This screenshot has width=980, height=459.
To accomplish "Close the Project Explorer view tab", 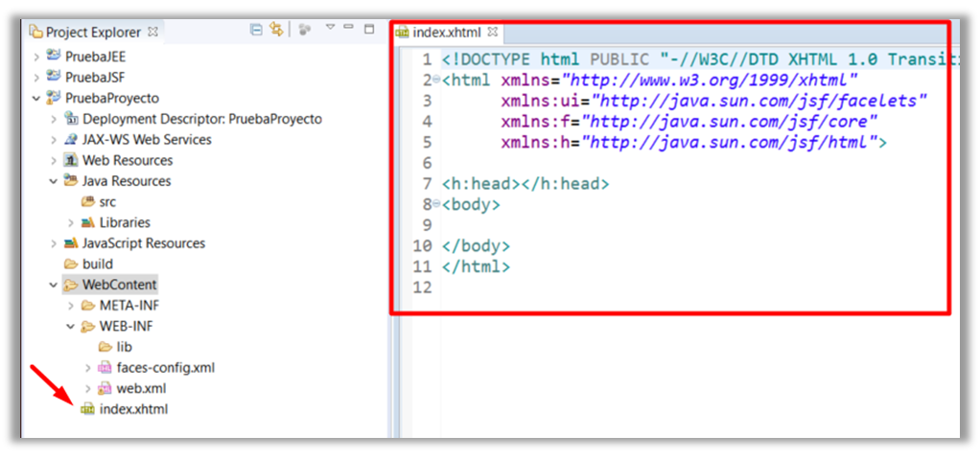I will pos(153,33).
